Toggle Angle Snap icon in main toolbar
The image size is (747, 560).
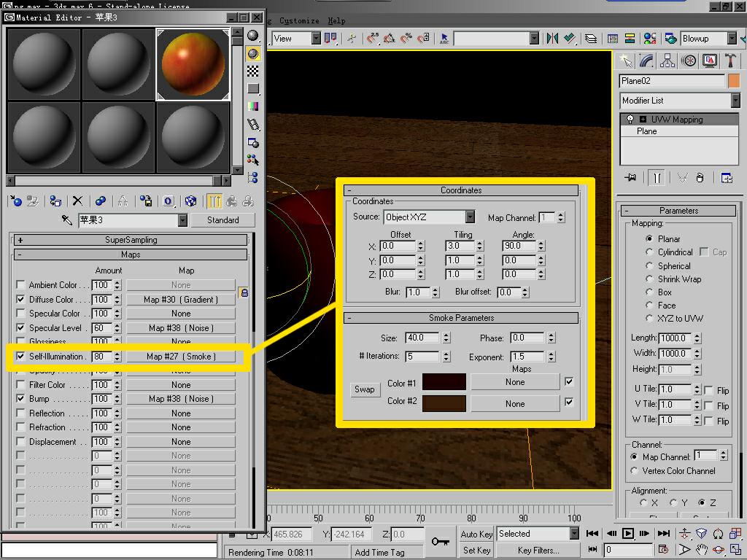390,38
